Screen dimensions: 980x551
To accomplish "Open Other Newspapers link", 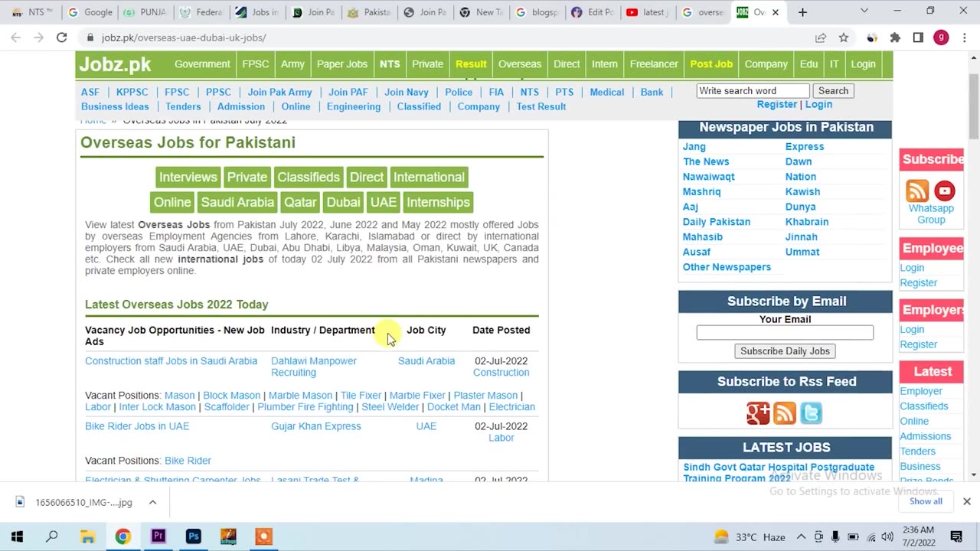I will [727, 267].
